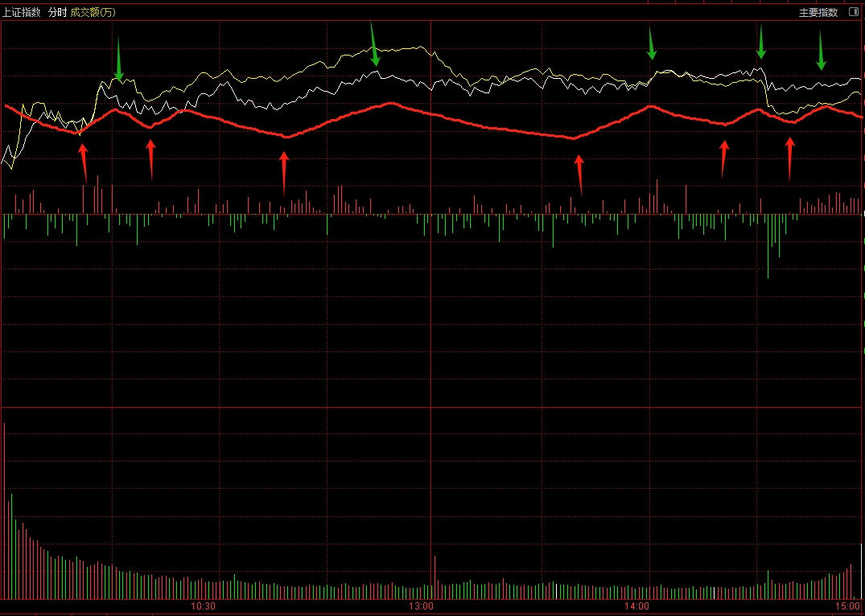Click the 10:30 time axis label

203,606
